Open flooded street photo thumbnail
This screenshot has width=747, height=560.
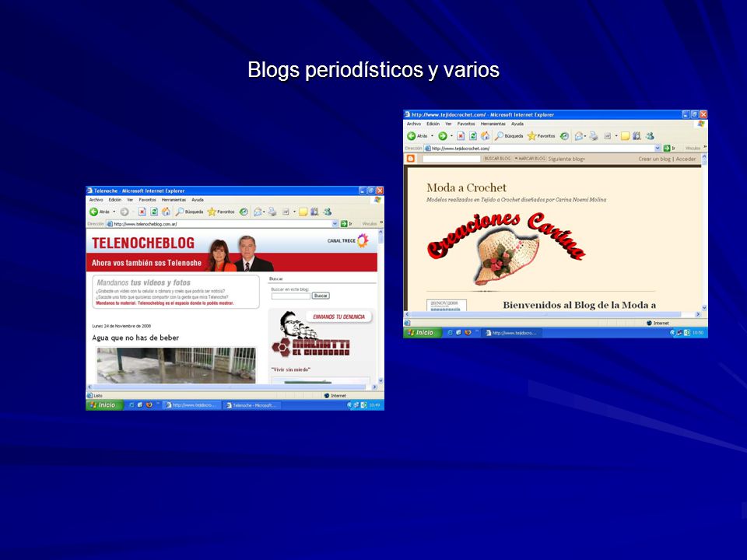[177, 366]
